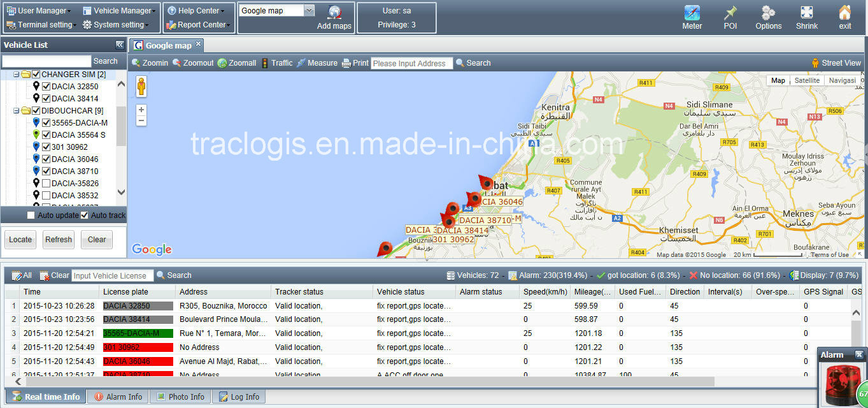Open Vehicle Manager menu
The width and height of the screenshot is (868, 408).
(x=119, y=11)
